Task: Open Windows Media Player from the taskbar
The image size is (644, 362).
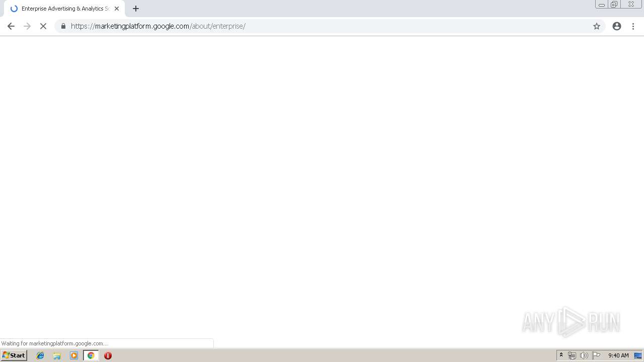Action: [74, 355]
